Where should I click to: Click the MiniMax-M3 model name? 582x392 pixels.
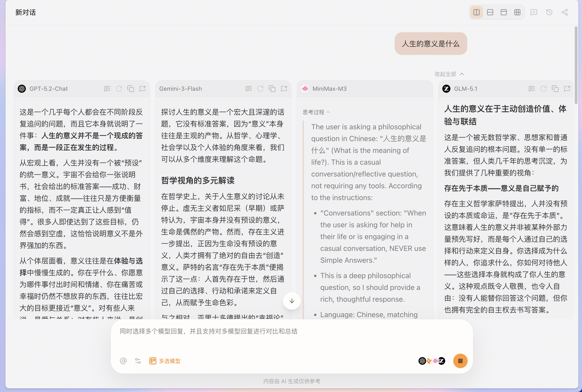(329, 89)
